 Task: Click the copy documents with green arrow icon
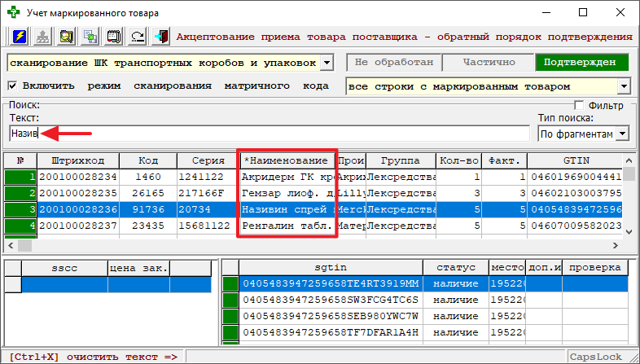(x=90, y=37)
